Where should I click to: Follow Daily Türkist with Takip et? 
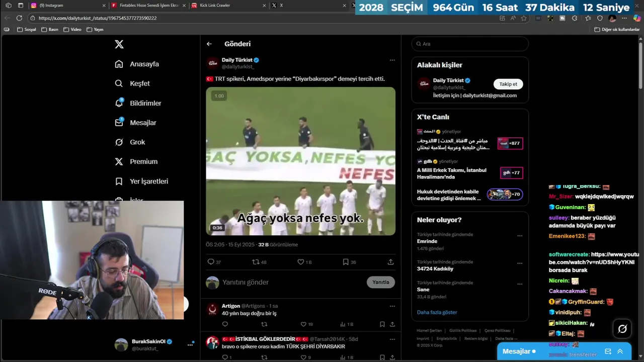tap(508, 84)
